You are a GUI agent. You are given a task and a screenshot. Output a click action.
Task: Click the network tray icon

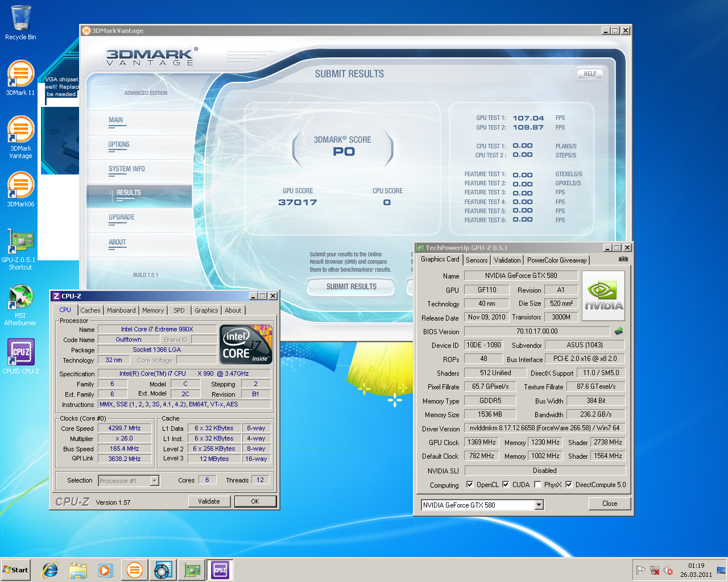tap(655, 570)
